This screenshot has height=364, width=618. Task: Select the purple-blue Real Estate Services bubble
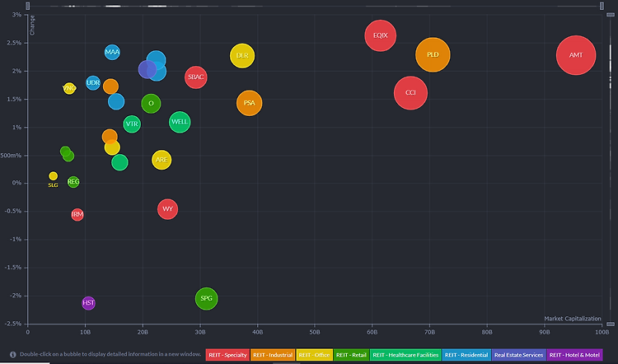[x=147, y=70]
